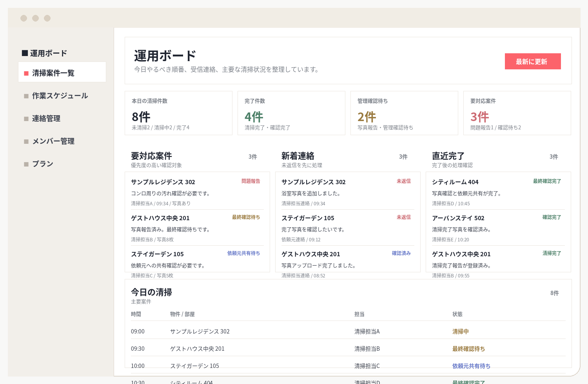Select the 09:00 サンプルレジデンス 302 table row
The height and width of the screenshot is (384, 588).
click(x=348, y=331)
